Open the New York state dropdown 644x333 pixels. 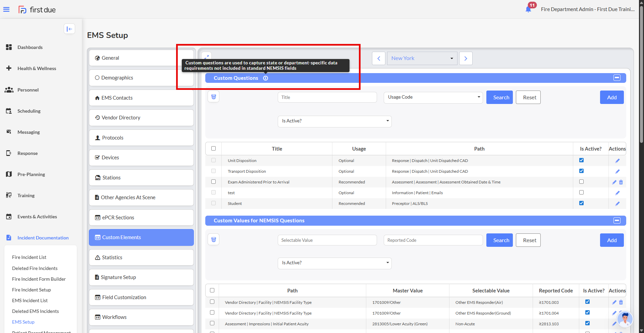click(422, 58)
